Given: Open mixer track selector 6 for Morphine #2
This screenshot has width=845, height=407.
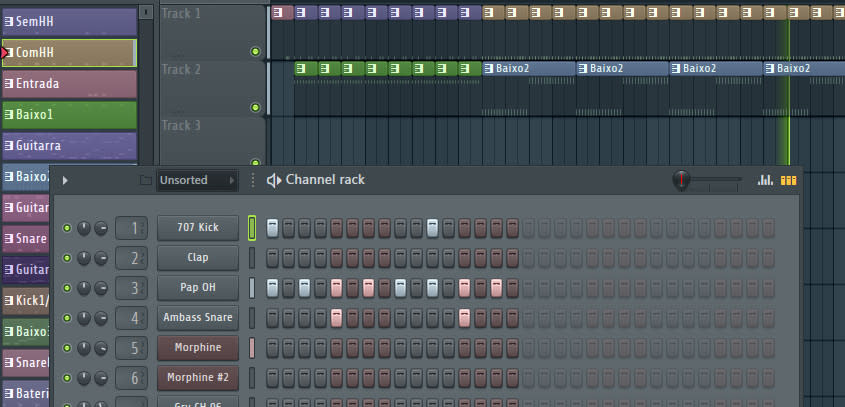Looking at the screenshot, I should [131, 378].
